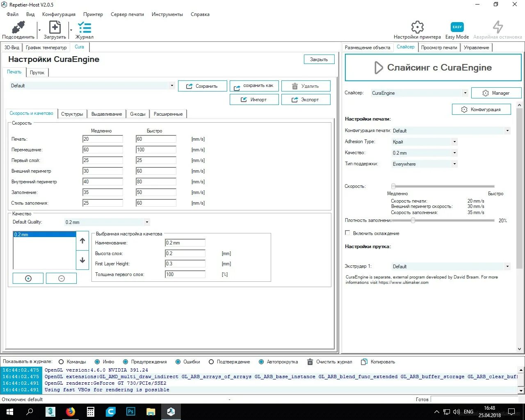The image size is (525, 420).
Task: Open Windows Start menu
Action: [x=9, y=411]
